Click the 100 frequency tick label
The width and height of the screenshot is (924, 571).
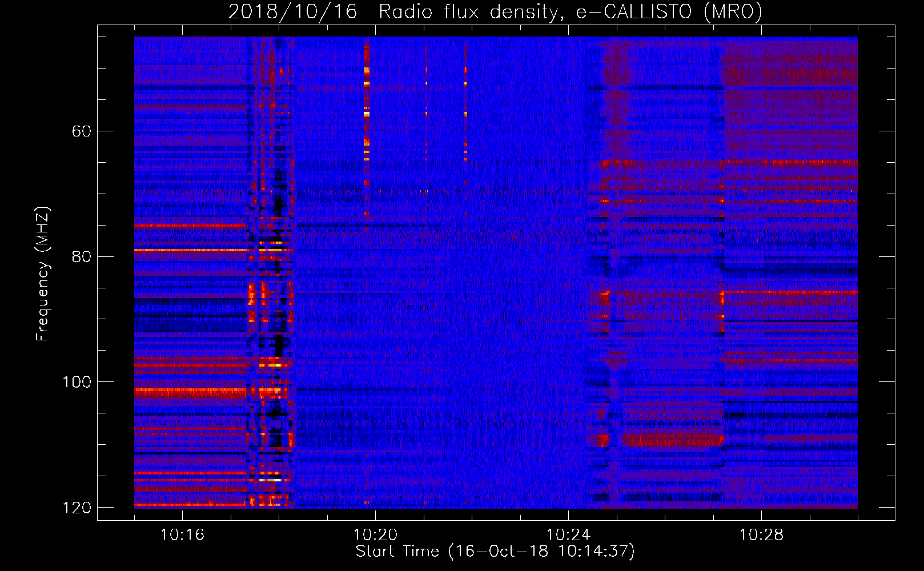tap(77, 382)
